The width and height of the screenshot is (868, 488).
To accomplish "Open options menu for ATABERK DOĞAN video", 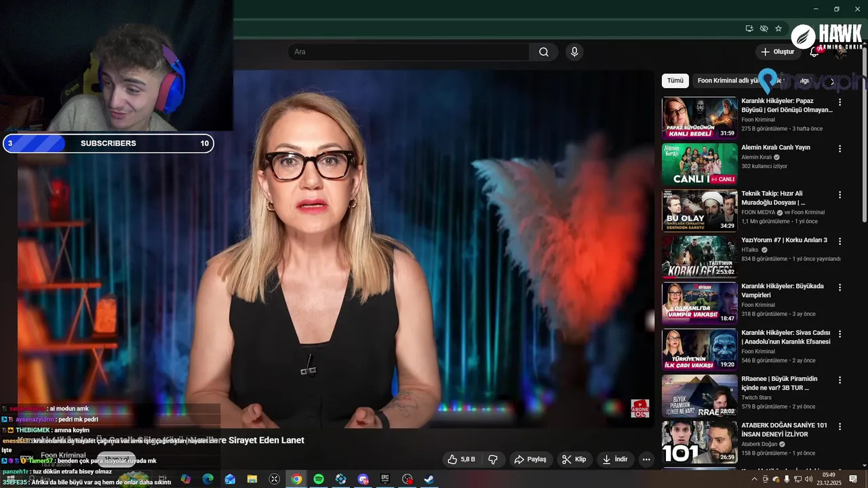I will [840, 426].
